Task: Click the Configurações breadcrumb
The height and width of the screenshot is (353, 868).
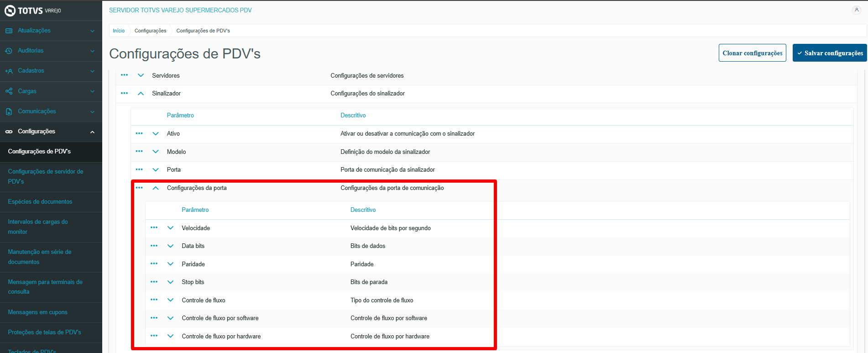Action: pos(150,31)
